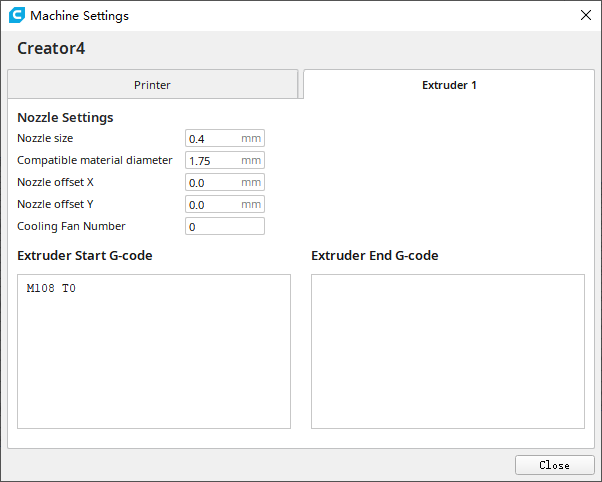
Task: Click the 'Nozzle size' label
Action: (x=45, y=138)
